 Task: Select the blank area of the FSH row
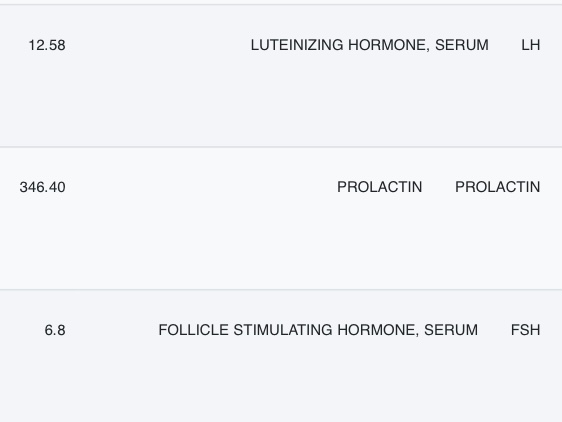tap(281, 380)
